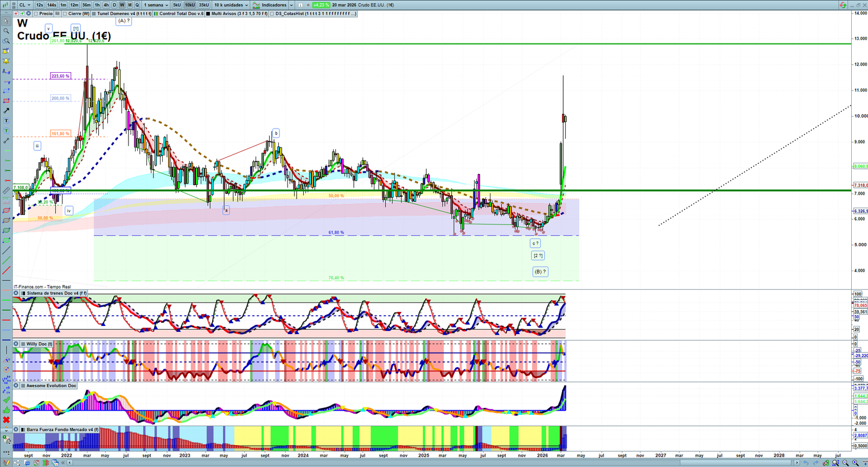Viewport: 868px width, 467px height.
Task: Click the red X delete icon
Action: coord(6,420)
